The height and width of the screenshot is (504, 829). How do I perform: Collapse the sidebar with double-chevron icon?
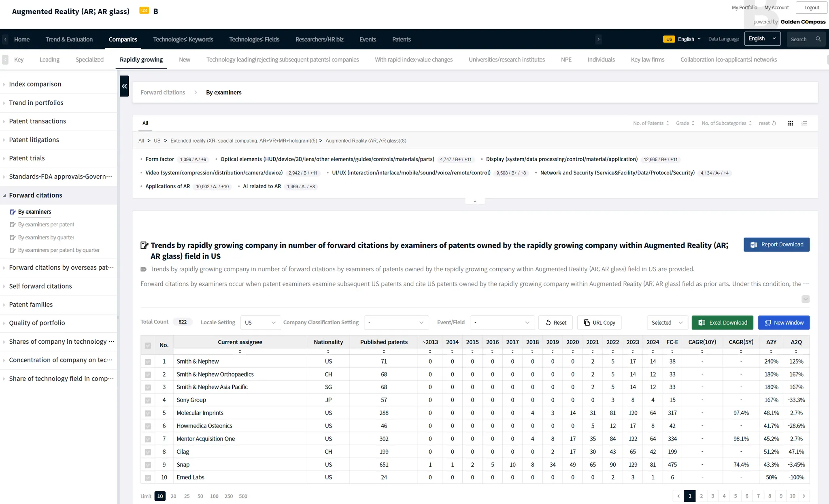pyautogui.click(x=124, y=86)
